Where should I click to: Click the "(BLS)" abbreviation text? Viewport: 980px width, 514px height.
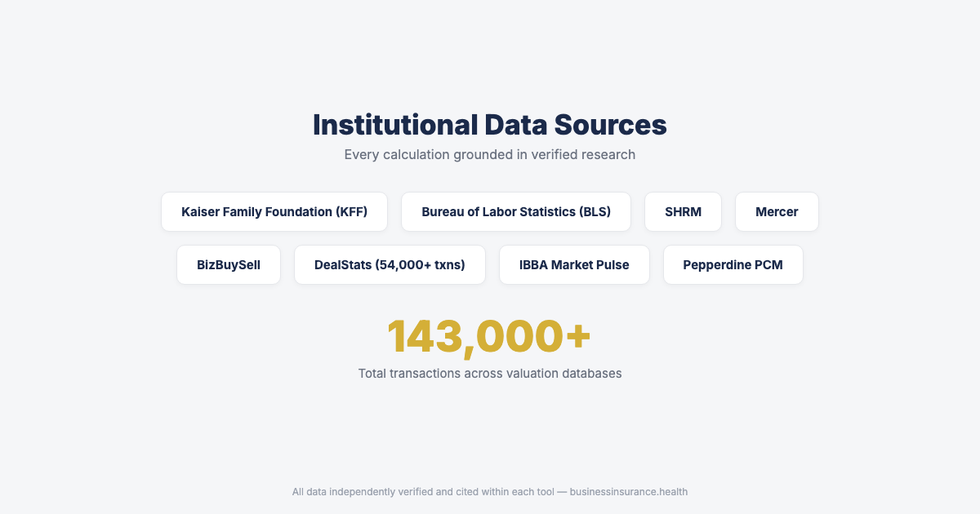(x=595, y=212)
